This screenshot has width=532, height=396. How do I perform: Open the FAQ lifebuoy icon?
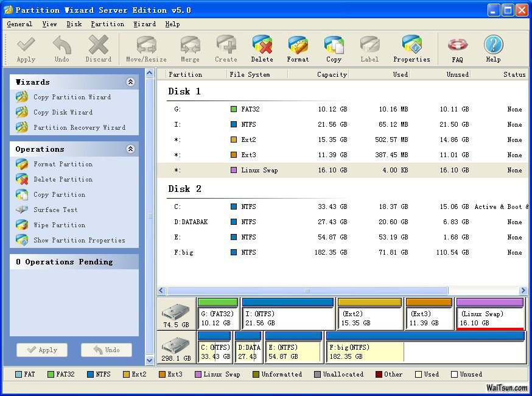pyautogui.click(x=457, y=48)
